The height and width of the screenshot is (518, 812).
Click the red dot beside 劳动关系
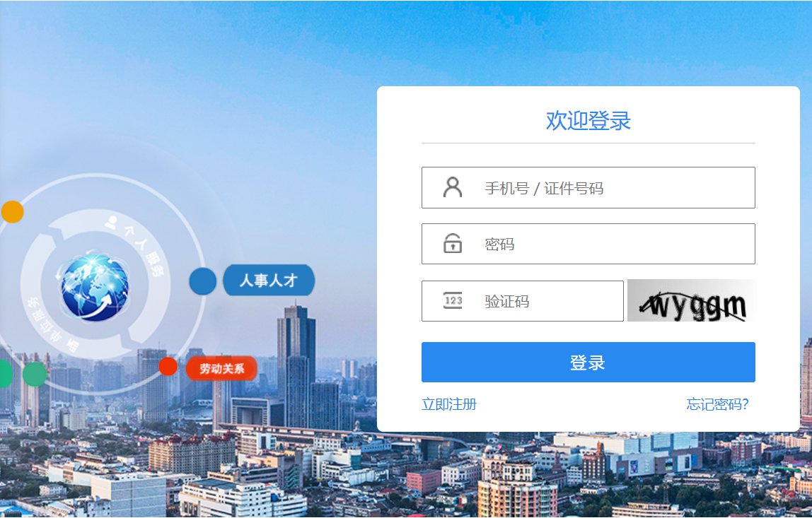click(168, 366)
